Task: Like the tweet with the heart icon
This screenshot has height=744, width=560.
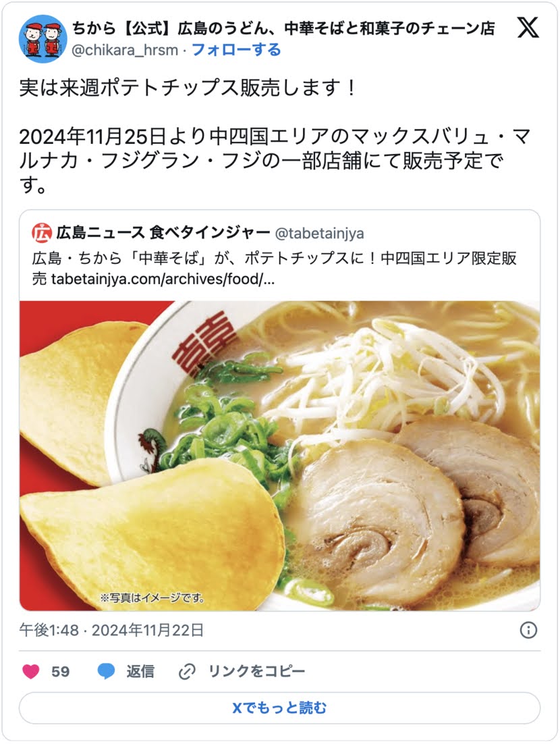Action: [31, 671]
